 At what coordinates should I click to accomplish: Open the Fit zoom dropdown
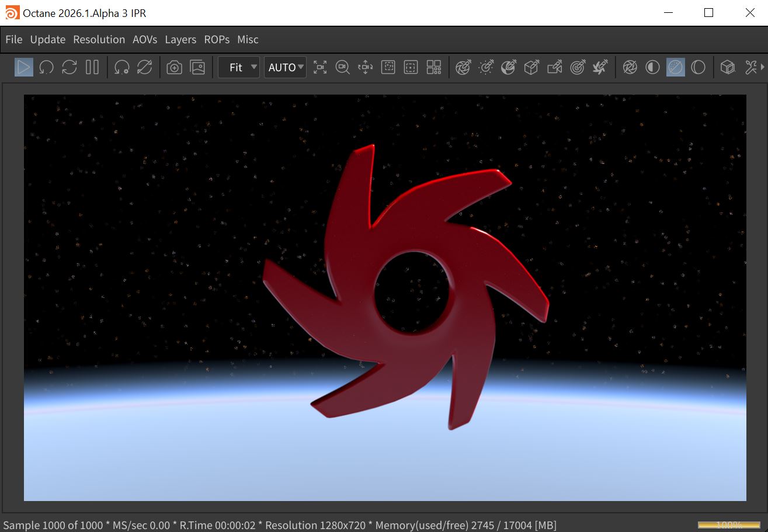[239, 68]
